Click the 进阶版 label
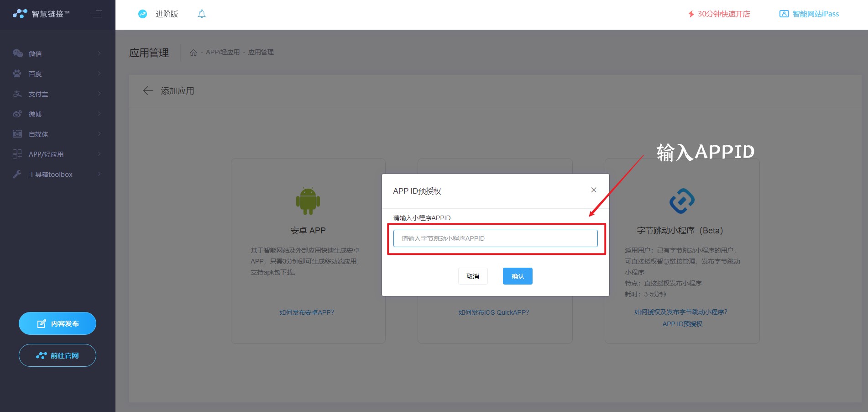Image resolution: width=868 pixels, height=412 pixels. 167,14
